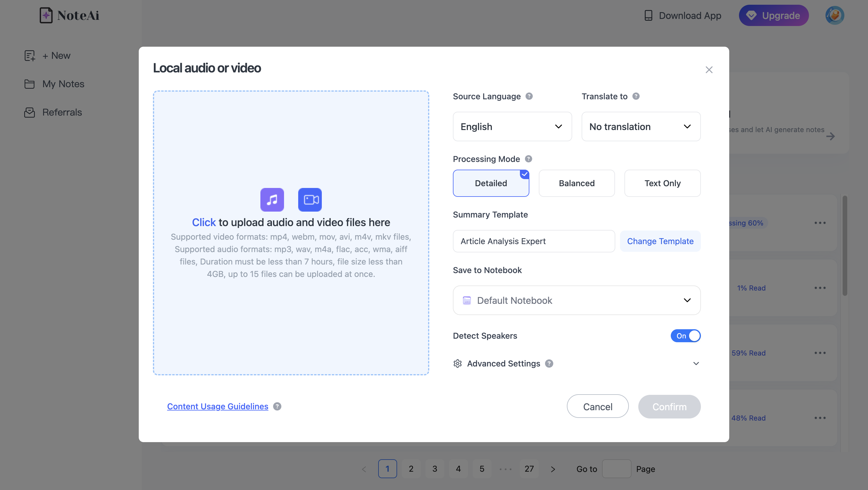868x490 pixels.
Task: Click the notes list scrollbar
Action: tap(845, 246)
